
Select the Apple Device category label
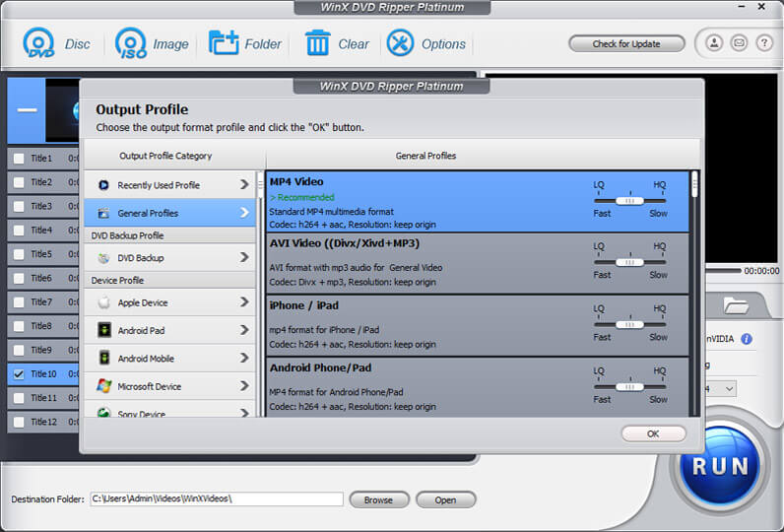coord(143,303)
